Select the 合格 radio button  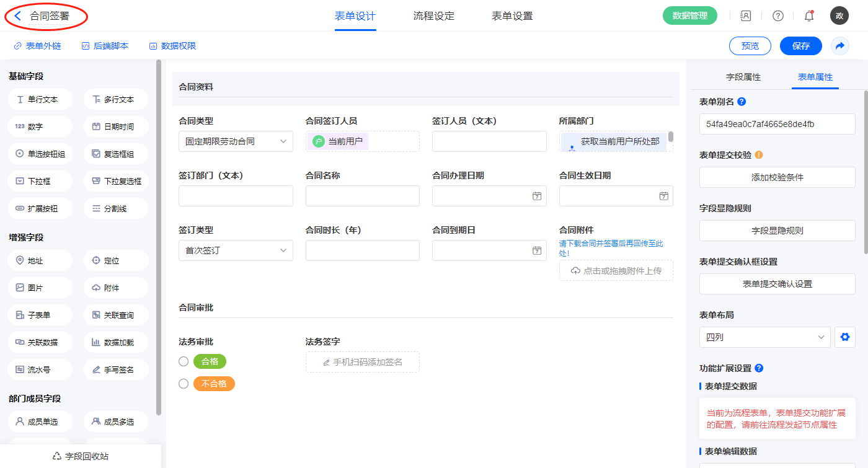pos(184,361)
